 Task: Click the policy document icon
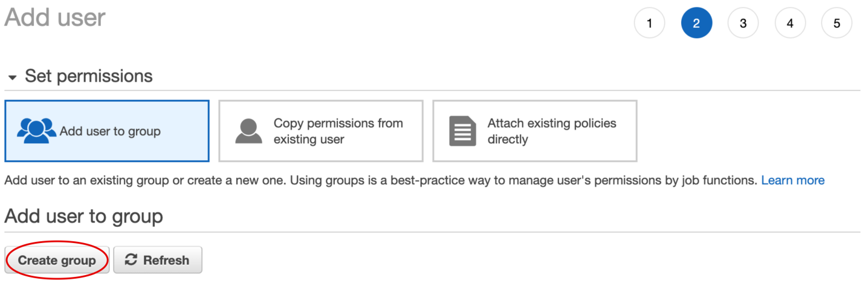462,131
